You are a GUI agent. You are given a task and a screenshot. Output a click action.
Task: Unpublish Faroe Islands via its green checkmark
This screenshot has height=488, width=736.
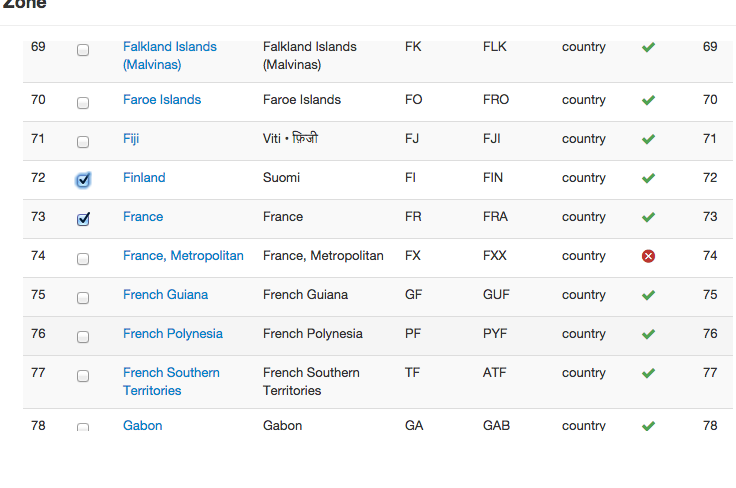(648, 100)
